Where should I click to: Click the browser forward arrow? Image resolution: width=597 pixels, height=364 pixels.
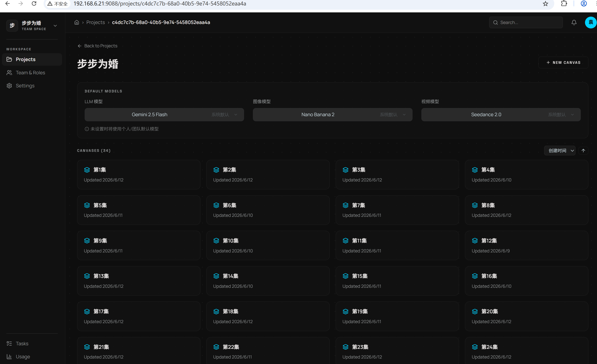click(21, 4)
